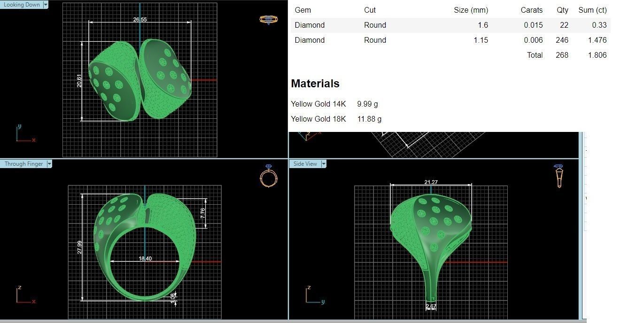Click the 11.88 g weight value
The image size is (644, 323).
click(x=369, y=119)
